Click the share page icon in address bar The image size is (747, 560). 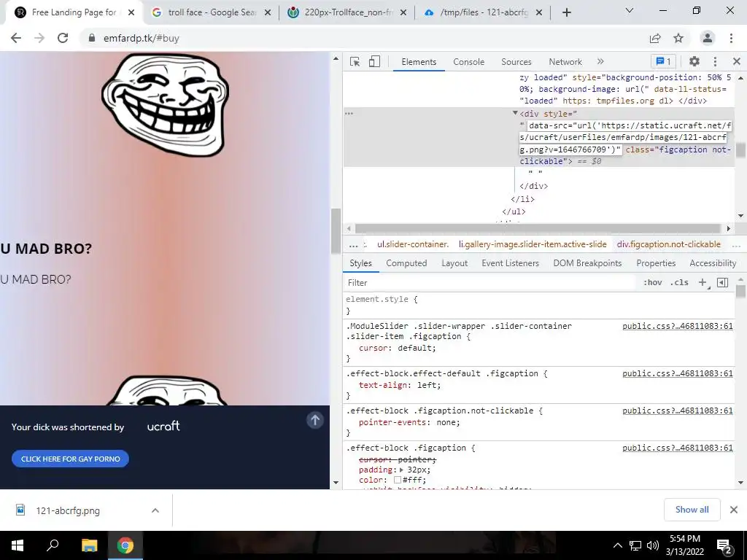pos(655,38)
